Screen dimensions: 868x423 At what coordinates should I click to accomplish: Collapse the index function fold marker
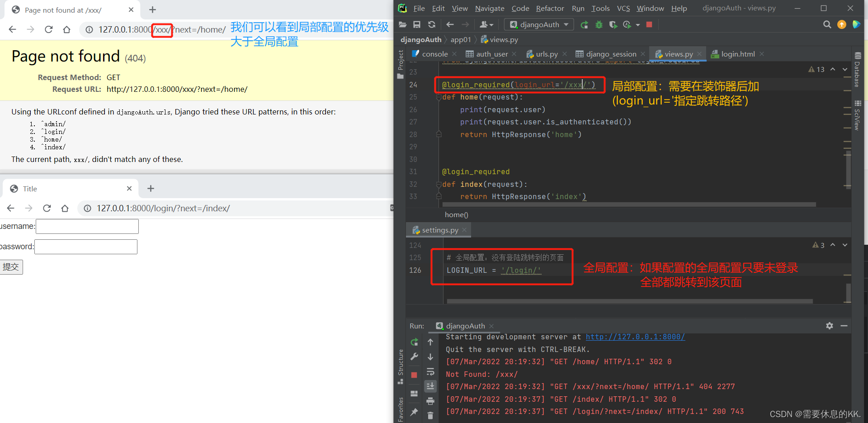click(439, 184)
